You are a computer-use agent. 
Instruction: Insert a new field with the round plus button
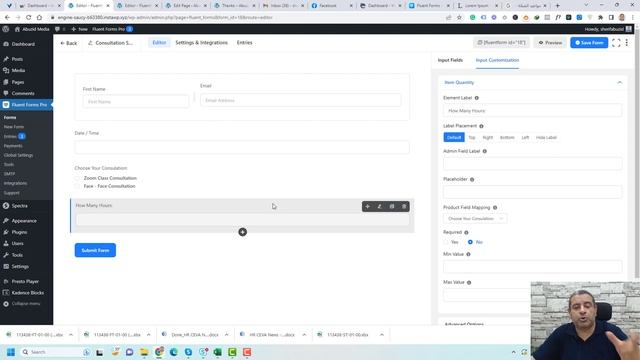coord(242,232)
